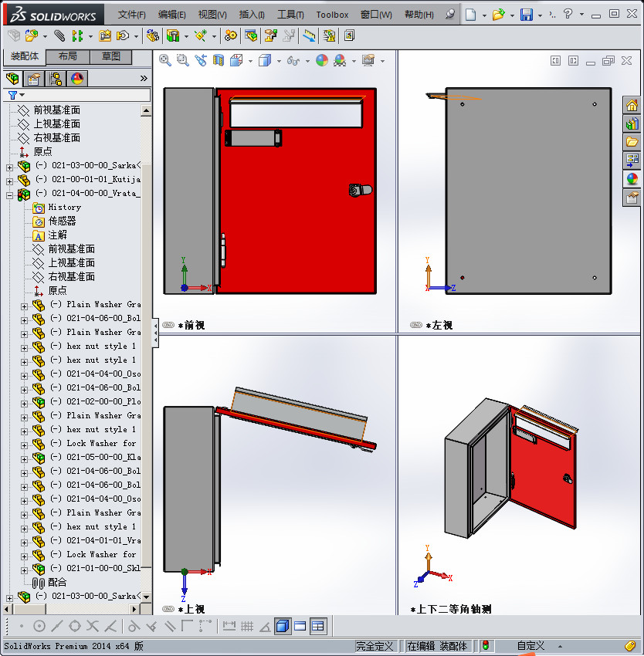
Task: Toggle shaded with edges display mode
Action: (x=263, y=60)
